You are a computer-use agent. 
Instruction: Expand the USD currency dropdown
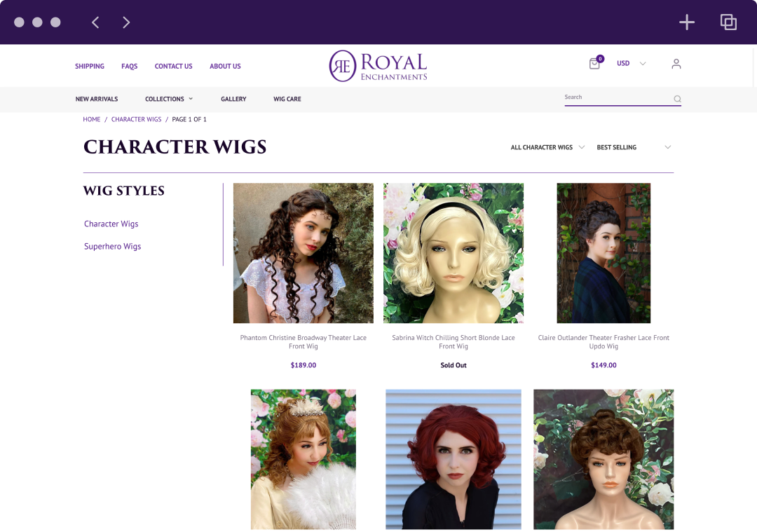pyautogui.click(x=631, y=63)
